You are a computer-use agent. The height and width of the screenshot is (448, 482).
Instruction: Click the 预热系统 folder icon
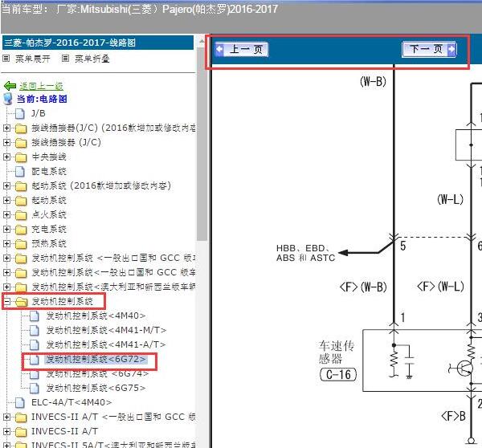[21, 244]
